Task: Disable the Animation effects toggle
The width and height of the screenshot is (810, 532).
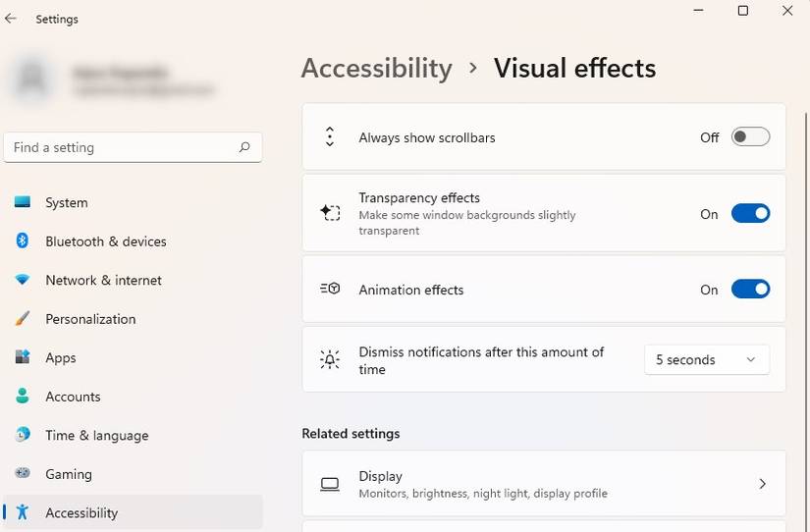Action: click(750, 290)
